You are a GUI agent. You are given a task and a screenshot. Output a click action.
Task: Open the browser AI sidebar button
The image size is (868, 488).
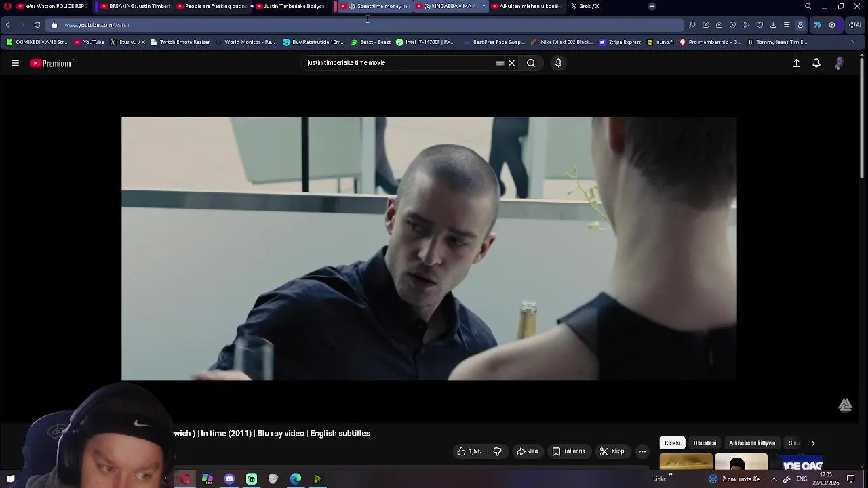tap(855, 25)
